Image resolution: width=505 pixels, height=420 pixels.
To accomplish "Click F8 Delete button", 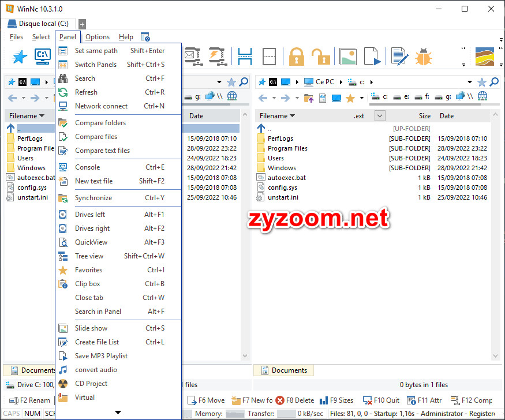I will coord(295,400).
